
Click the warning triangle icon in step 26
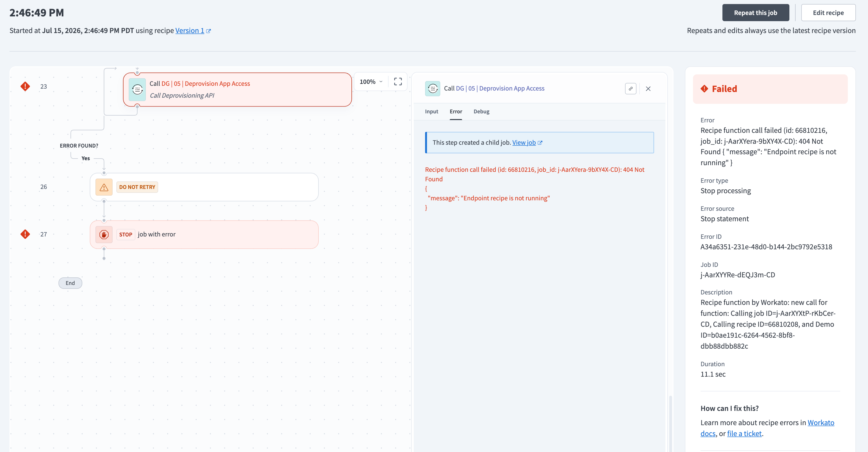tap(104, 187)
